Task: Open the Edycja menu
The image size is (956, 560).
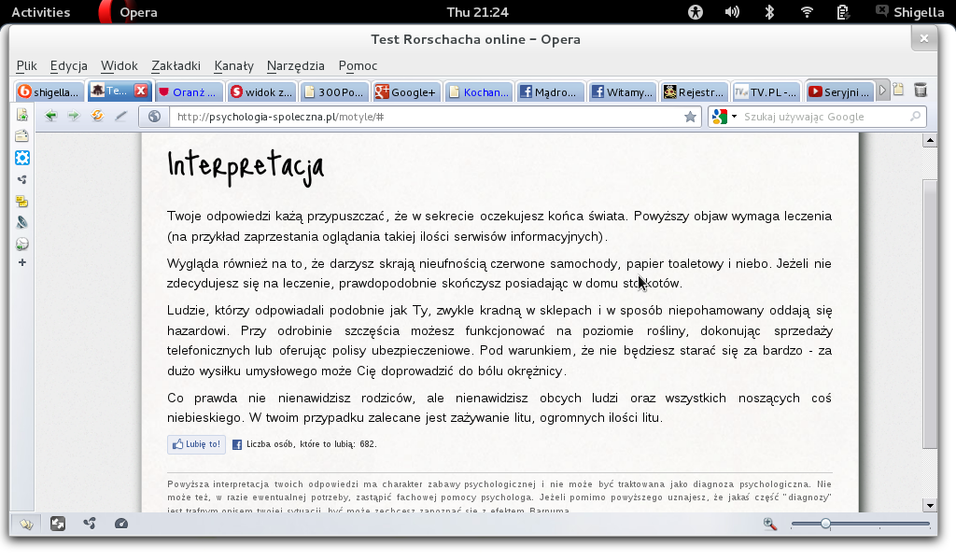Action: click(69, 66)
